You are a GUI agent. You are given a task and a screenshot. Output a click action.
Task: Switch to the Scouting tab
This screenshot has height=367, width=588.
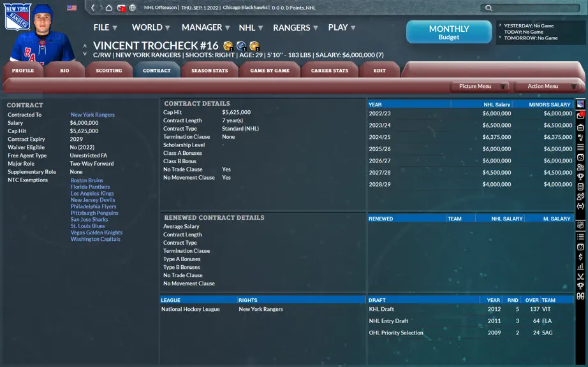tap(109, 70)
